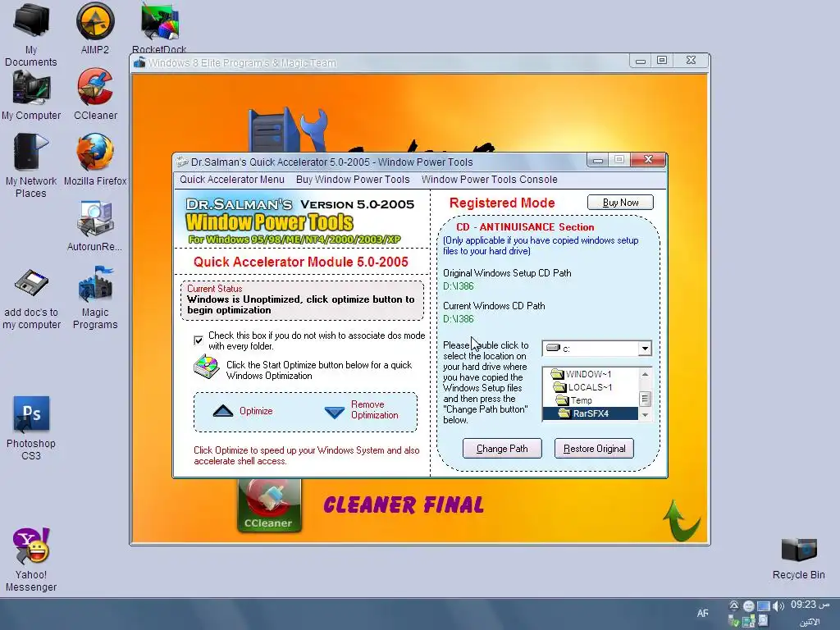The image size is (840, 630).
Task: Open My Network Places icon
Action: (31, 165)
